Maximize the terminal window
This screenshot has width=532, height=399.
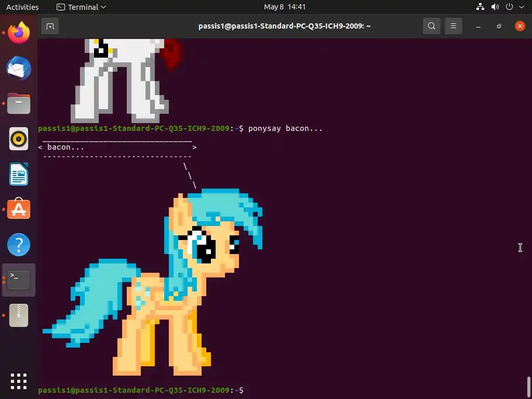pyautogui.click(x=499, y=26)
